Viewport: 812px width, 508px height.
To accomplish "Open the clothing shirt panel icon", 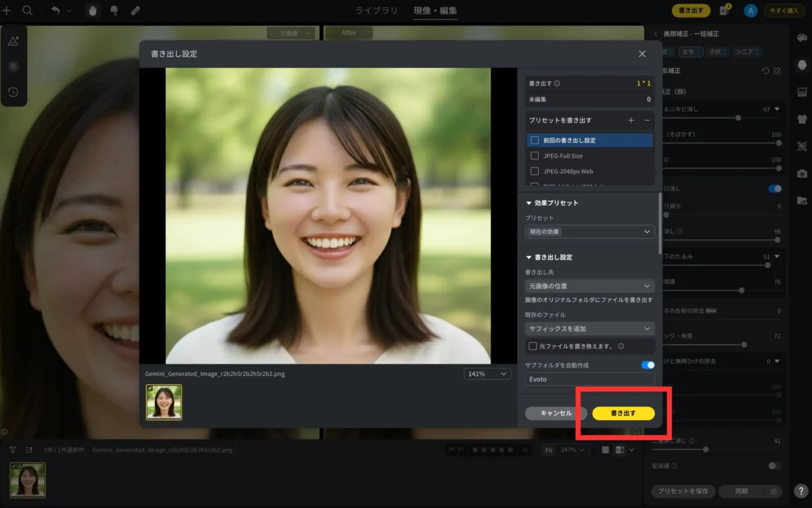I will click(x=802, y=119).
